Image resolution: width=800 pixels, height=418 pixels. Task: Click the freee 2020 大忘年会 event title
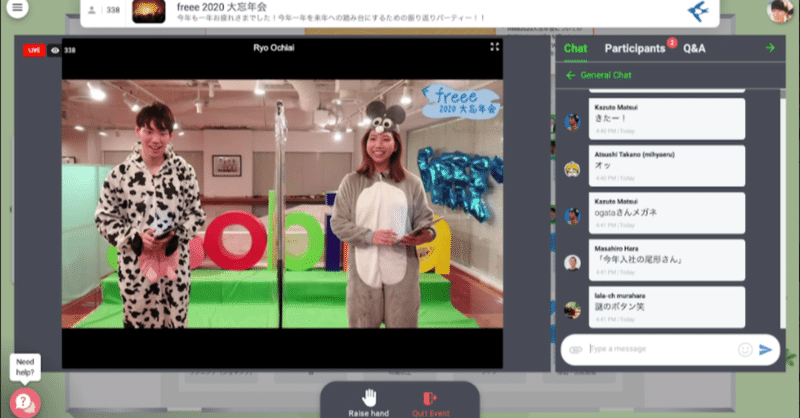coord(221,7)
